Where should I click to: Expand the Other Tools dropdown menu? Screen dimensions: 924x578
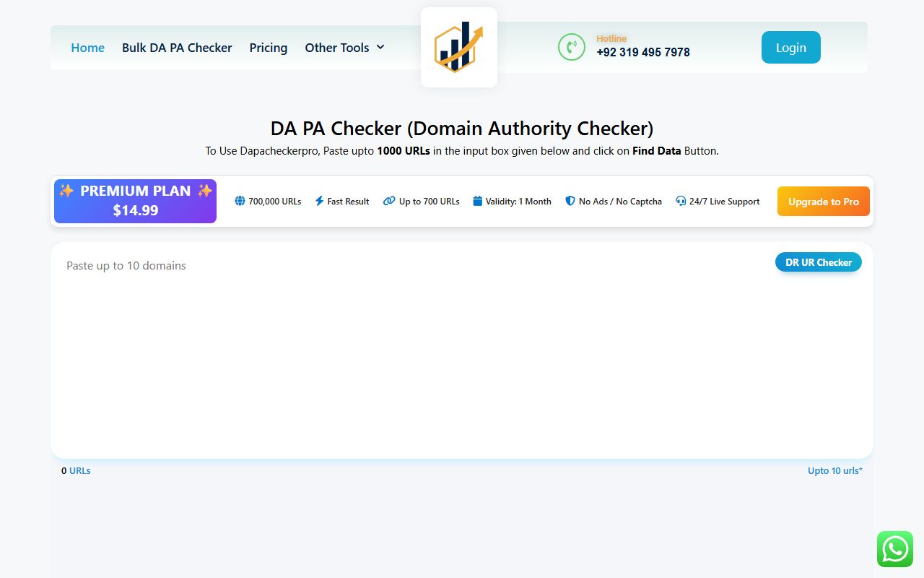[344, 48]
